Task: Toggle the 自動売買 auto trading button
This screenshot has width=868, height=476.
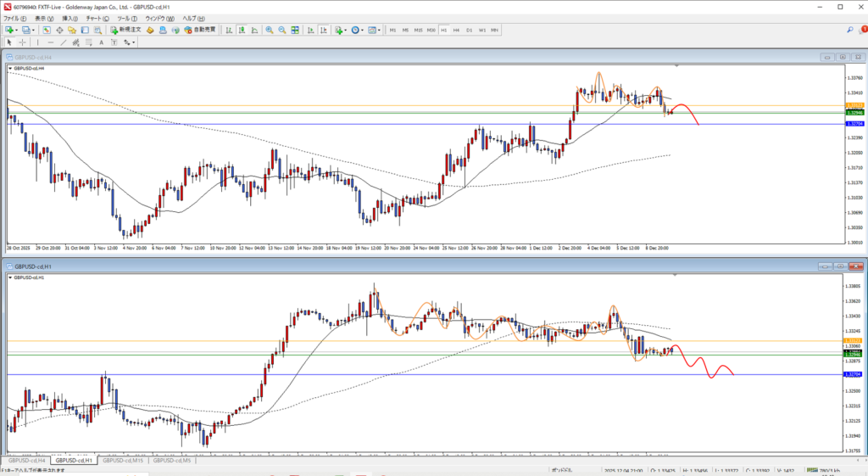Action: [200, 30]
